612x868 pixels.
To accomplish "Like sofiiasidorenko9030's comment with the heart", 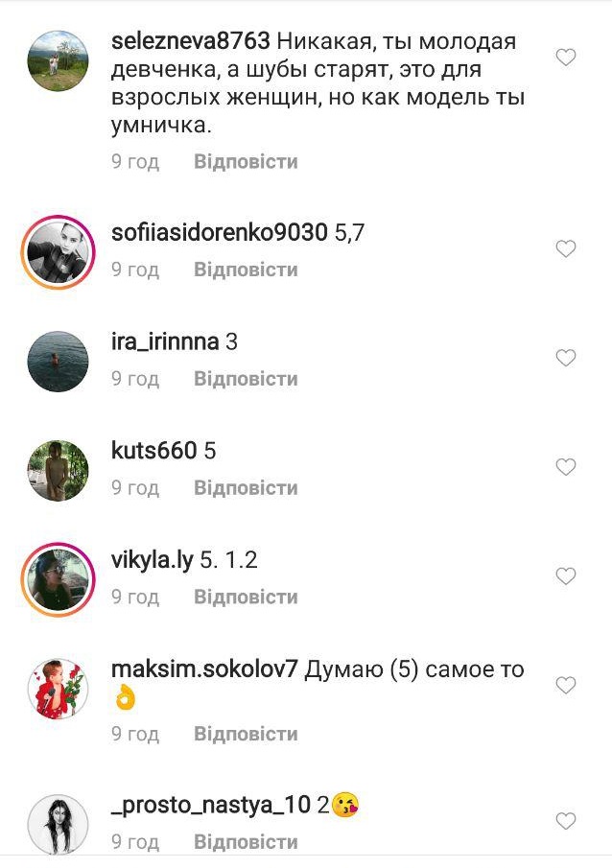I will pyautogui.click(x=566, y=248).
